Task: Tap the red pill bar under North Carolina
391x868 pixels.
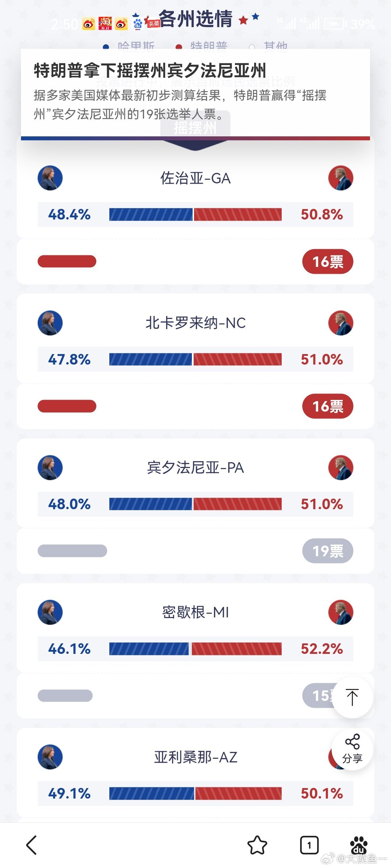Action: click(x=67, y=406)
